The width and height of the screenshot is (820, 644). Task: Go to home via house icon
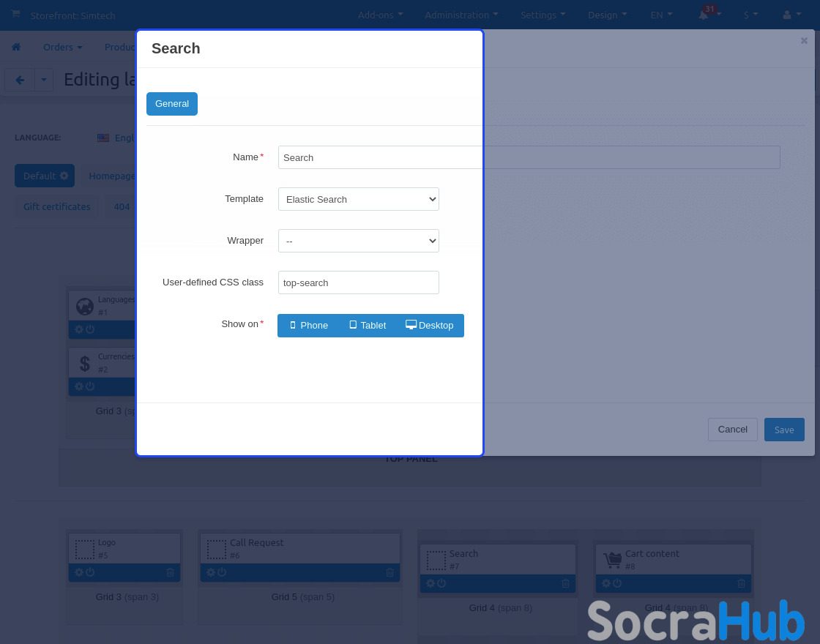16,47
